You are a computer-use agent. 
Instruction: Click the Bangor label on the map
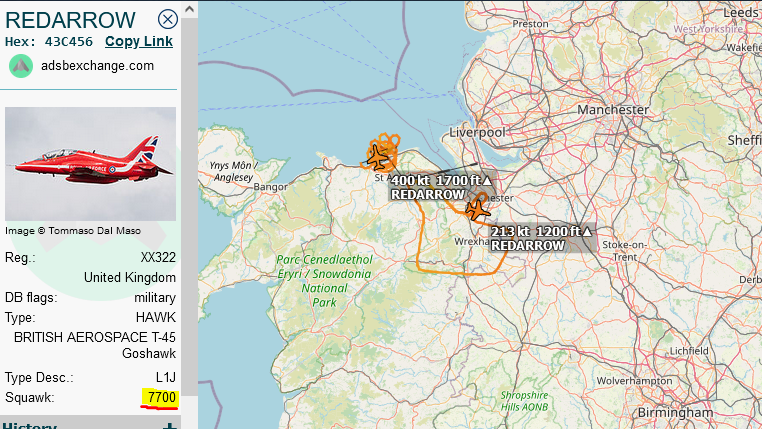click(x=271, y=187)
